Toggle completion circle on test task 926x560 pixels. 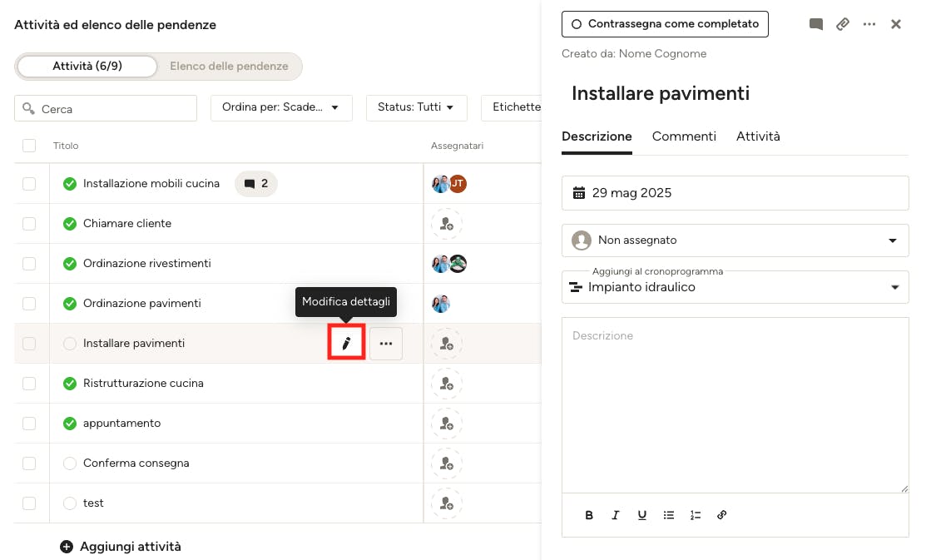click(x=70, y=503)
